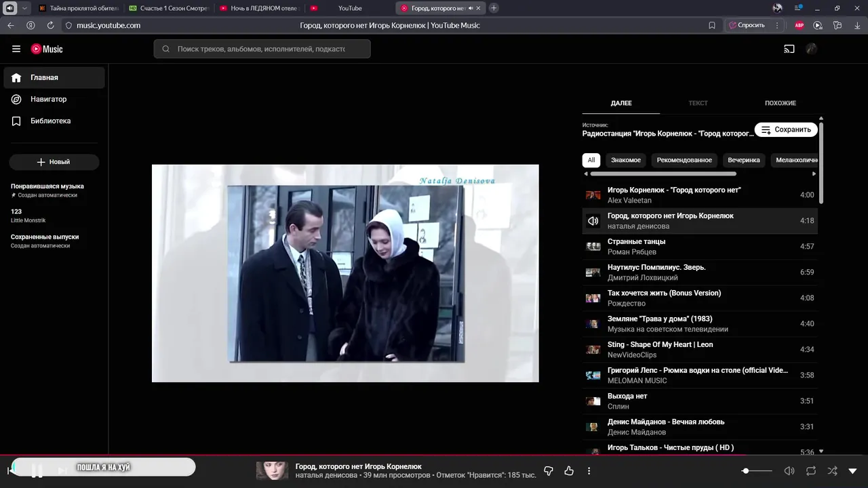Select the Рекомендованное filter chip
Screen dimensions: 868x488
click(684, 160)
